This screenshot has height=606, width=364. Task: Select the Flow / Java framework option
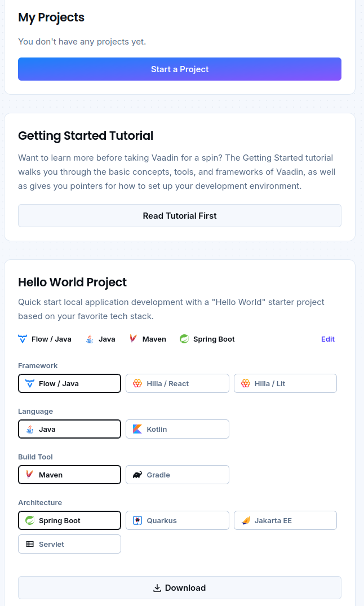[69, 383]
